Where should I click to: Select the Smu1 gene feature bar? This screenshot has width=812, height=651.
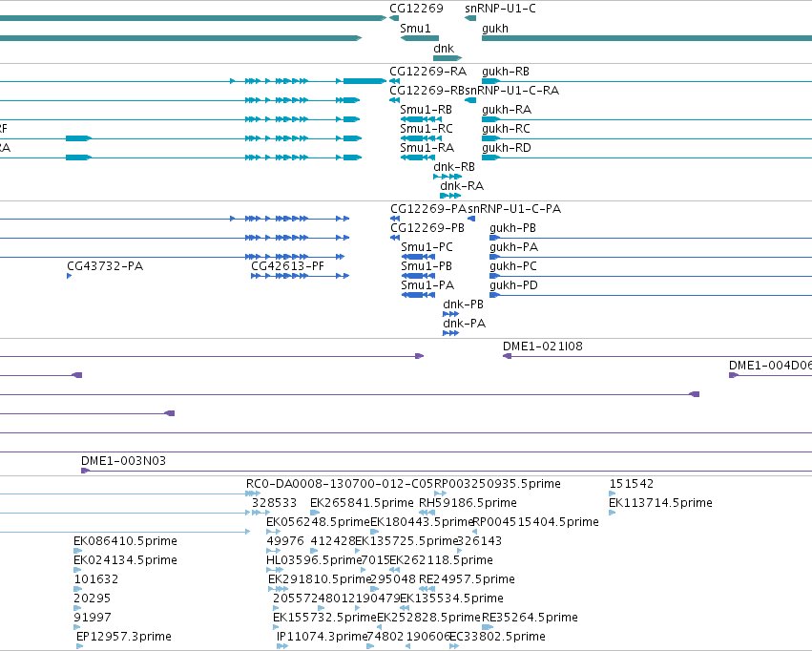420,38
